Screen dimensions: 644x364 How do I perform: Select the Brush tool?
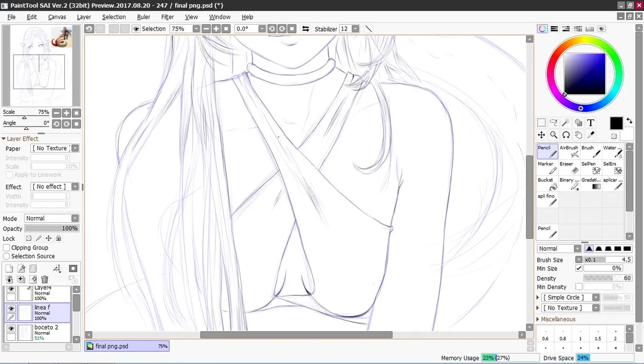(591, 151)
